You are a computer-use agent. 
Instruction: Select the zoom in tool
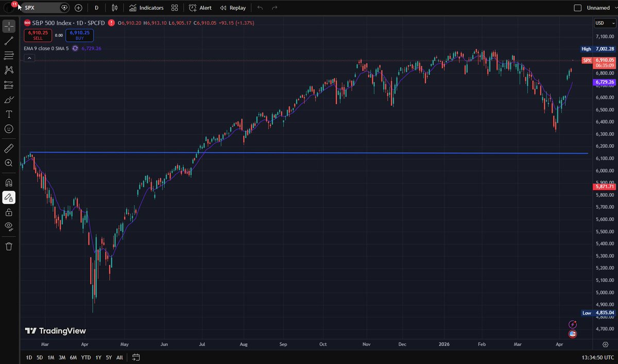[9, 163]
